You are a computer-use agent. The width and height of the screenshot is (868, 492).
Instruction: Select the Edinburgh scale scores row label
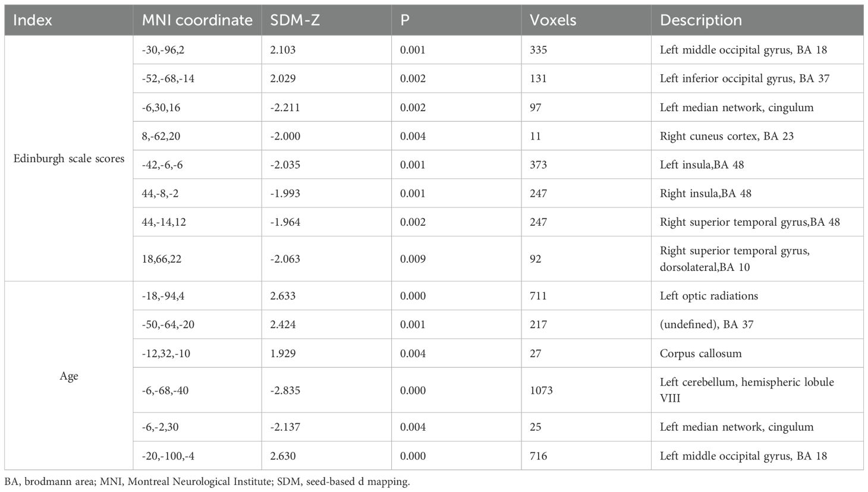pyautogui.click(x=69, y=159)
